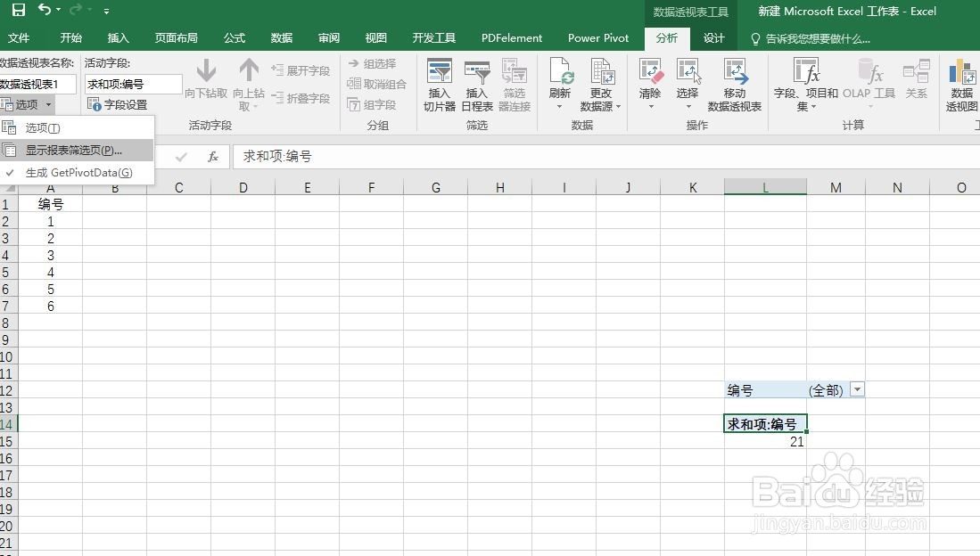980x556 pixels.
Task: Select the Drill Down (向下钻取) icon
Action: (206, 80)
